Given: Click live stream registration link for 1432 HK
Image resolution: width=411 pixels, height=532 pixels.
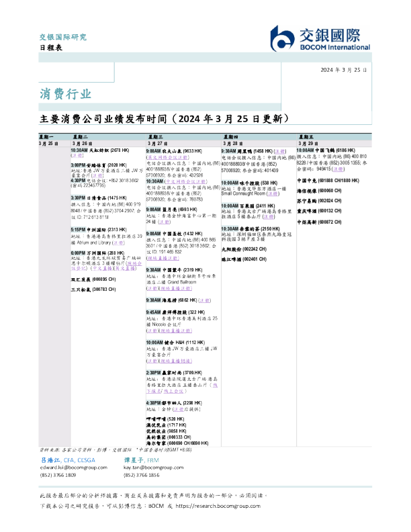Looking at the screenshot, I should pos(164,258).
